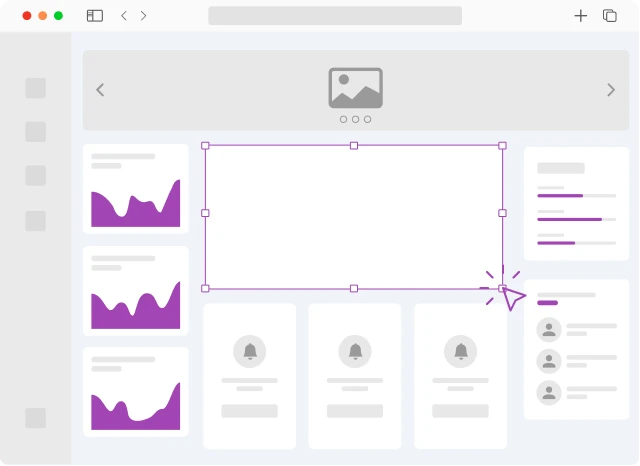Click the bell icon in the middle notification card

point(355,351)
